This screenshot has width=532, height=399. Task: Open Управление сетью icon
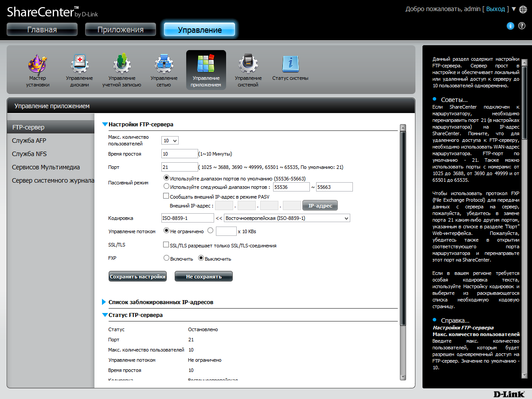click(x=164, y=70)
